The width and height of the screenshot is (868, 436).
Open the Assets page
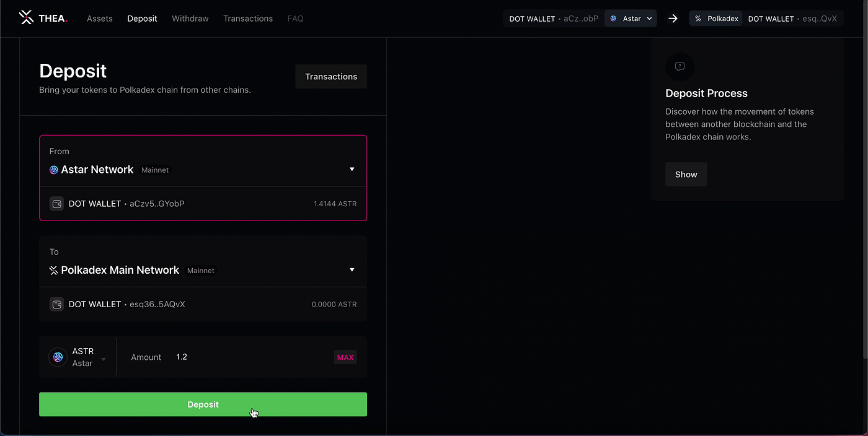point(100,19)
